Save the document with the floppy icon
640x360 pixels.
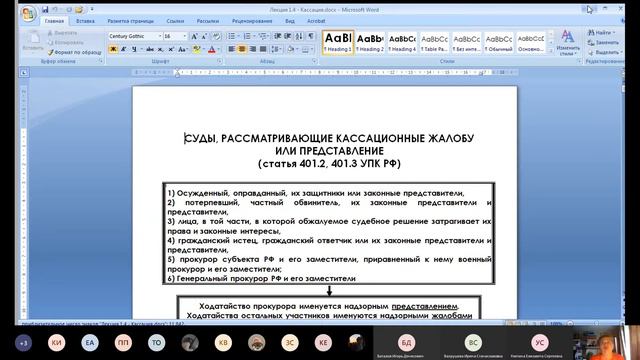pyautogui.click(x=45, y=9)
